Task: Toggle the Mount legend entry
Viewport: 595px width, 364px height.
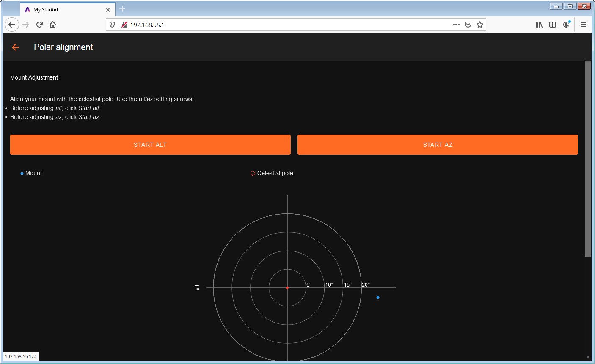Action: pyautogui.click(x=31, y=173)
